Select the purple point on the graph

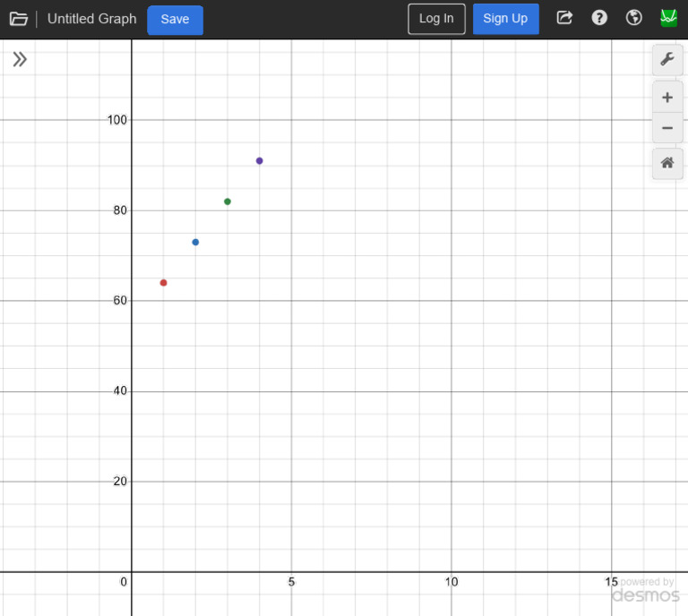click(259, 161)
